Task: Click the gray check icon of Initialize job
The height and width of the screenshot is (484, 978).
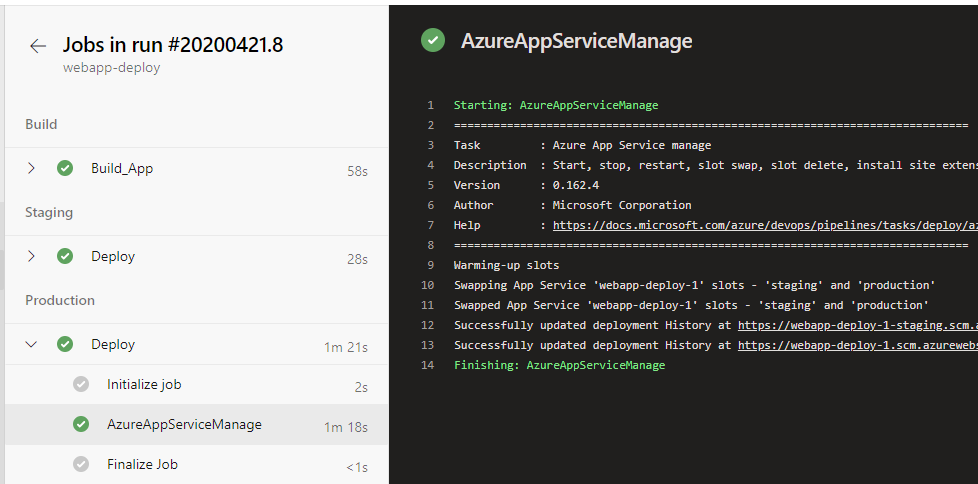Action: [80, 384]
